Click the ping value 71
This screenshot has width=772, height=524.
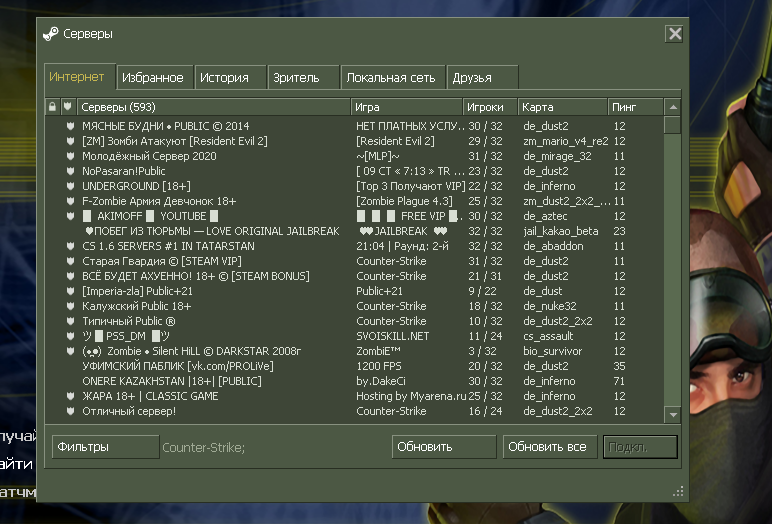[619, 381]
